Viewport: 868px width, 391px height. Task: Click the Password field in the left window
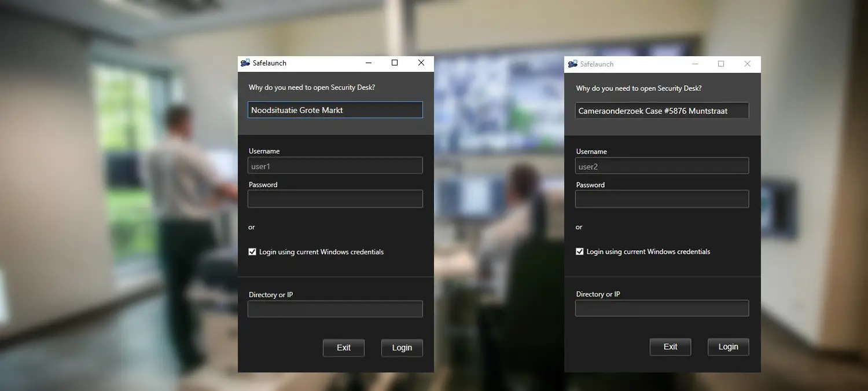pyautogui.click(x=335, y=199)
